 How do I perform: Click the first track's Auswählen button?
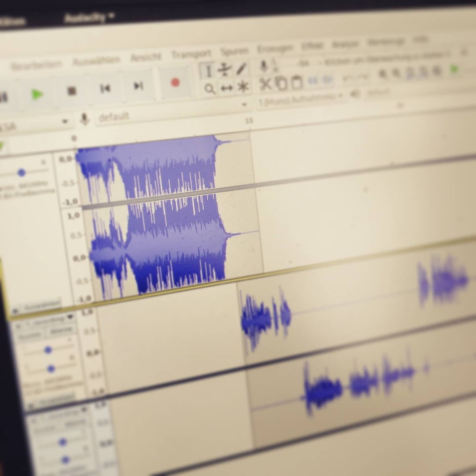pyautogui.click(x=42, y=306)
